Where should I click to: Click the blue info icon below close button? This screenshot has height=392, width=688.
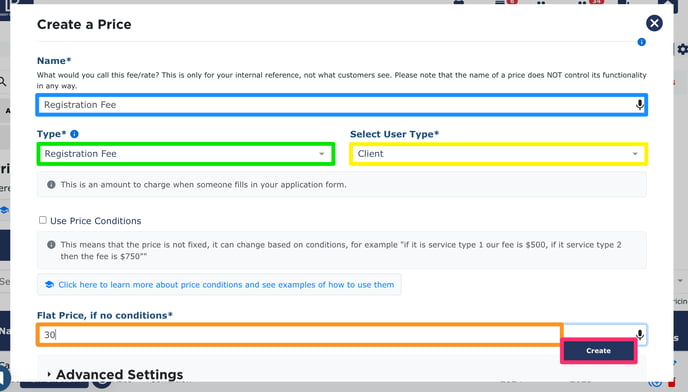point(641,42)
